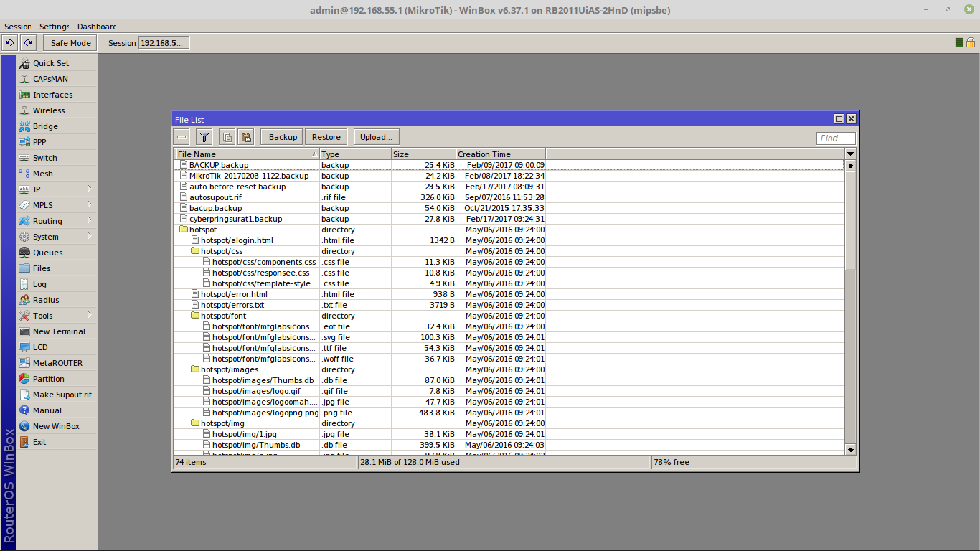Sort by the Creation Time column
Viewport: 980px width, 551px height.
coord(501,154)
